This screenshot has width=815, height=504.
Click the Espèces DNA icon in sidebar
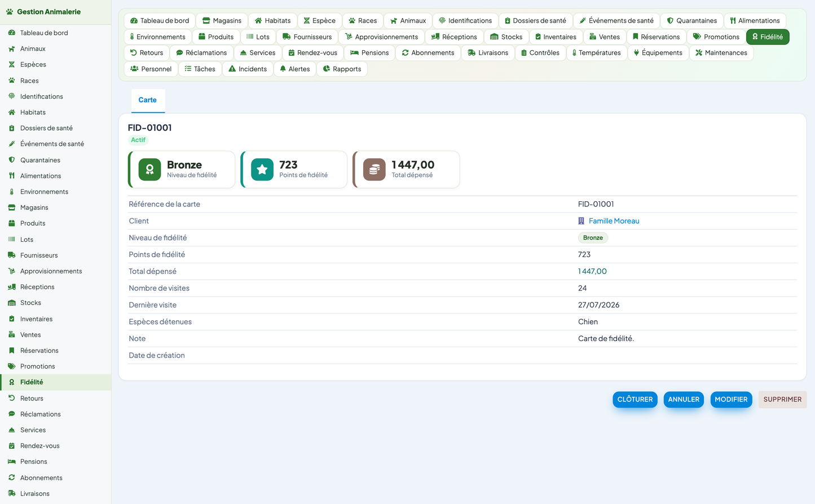[12, 64]
